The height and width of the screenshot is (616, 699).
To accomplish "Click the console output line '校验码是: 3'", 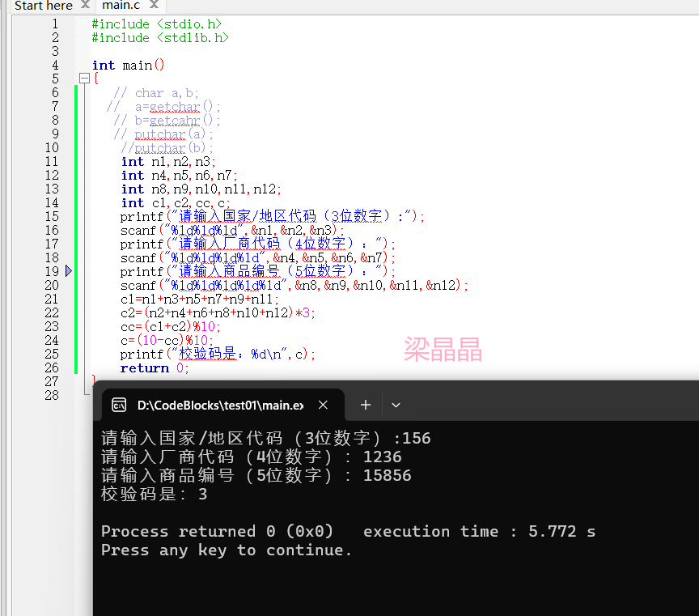I will click(x=155, y=495).
